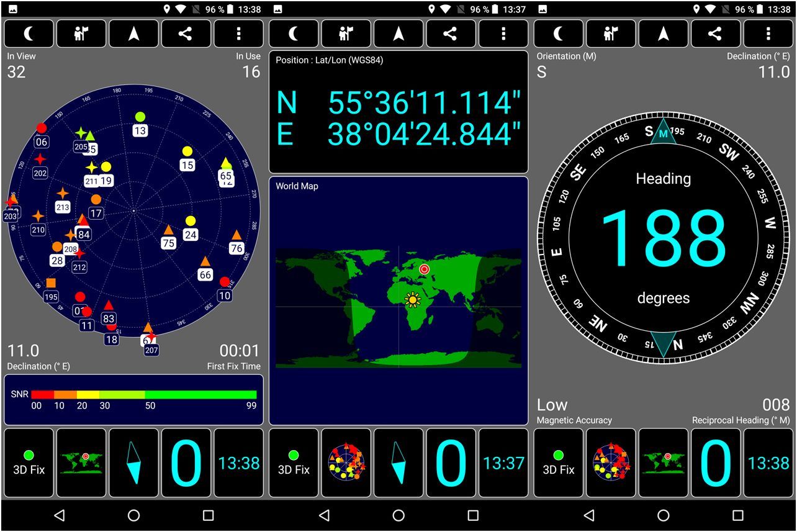Tap navigation arrow icon on the position screen

click(x=398, y=34)
